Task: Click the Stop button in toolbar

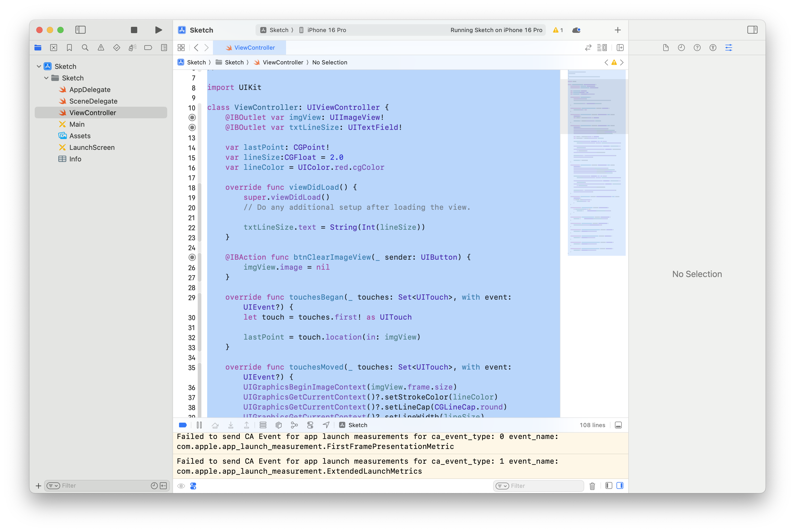Action: pos(134,30)
